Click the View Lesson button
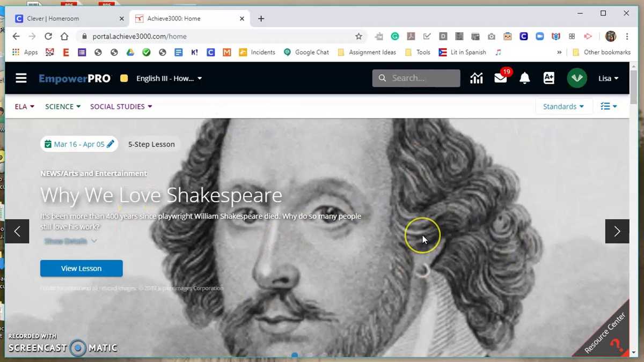 82,268
